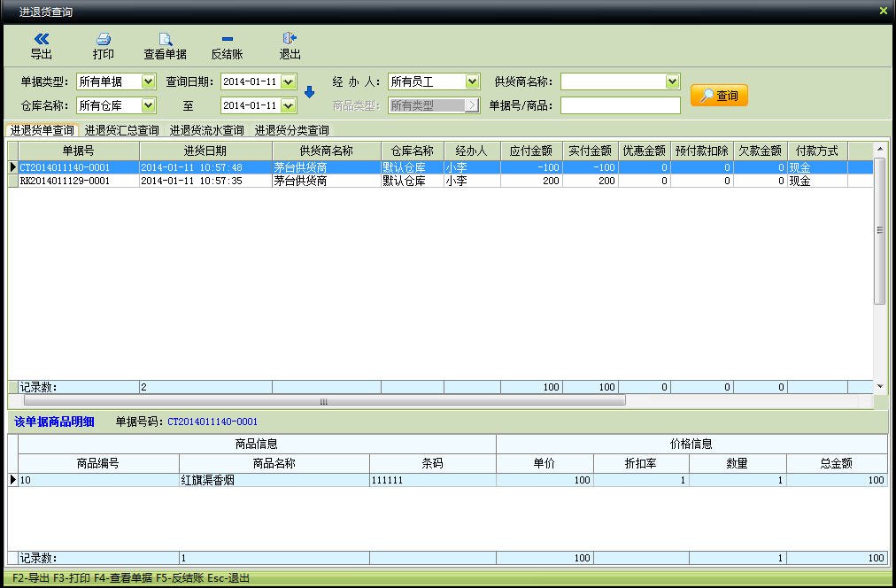Click the 单价 column header
The height and width of the screenshot is (588, 896).
tap(545, 463)
